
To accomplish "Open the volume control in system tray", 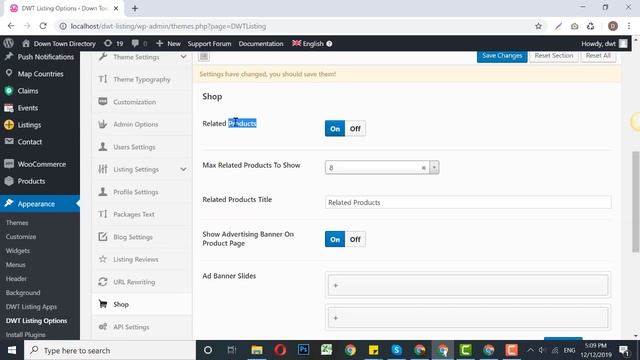I will [542, 350].
